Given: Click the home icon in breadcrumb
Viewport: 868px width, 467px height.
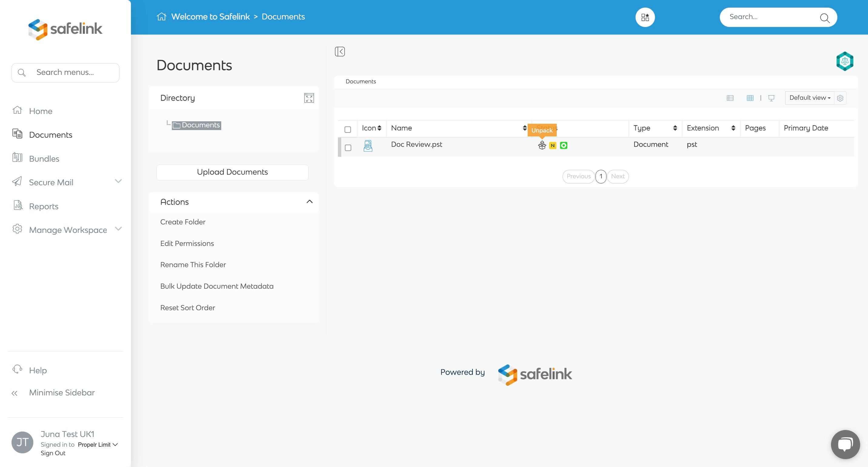Looking at the screenshot, I should click(x=162, y=16).
